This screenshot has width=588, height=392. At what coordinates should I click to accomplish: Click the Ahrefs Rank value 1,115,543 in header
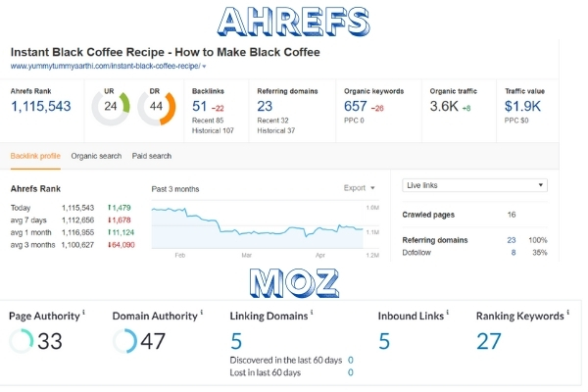click(41, 107)
